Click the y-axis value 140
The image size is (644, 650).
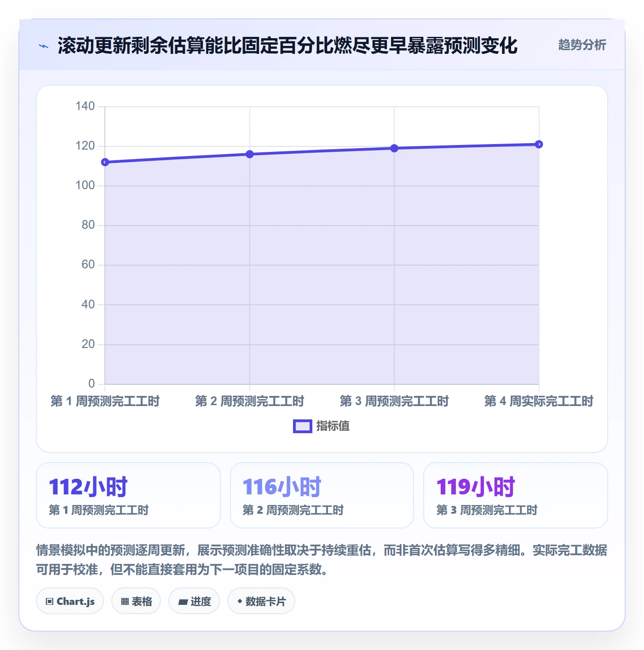coord(85,106)
